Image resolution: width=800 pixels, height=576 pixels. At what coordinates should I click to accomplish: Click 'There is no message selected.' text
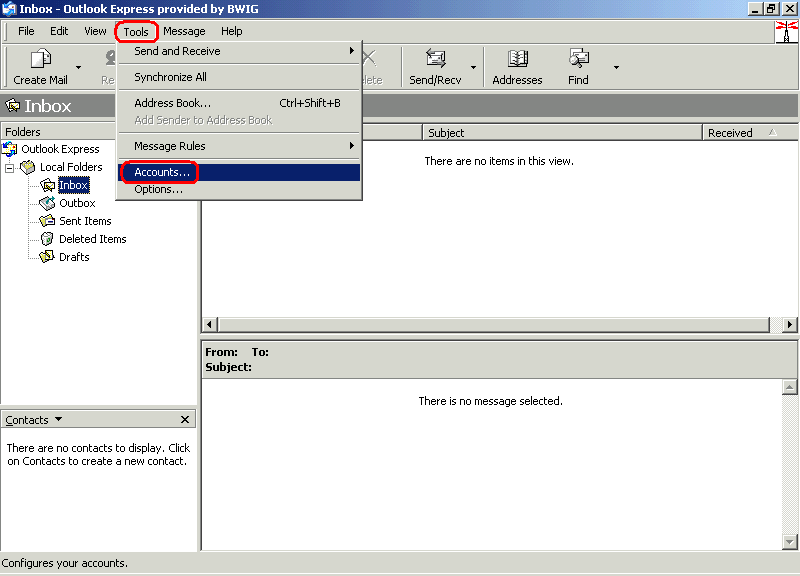coord(490,401)
